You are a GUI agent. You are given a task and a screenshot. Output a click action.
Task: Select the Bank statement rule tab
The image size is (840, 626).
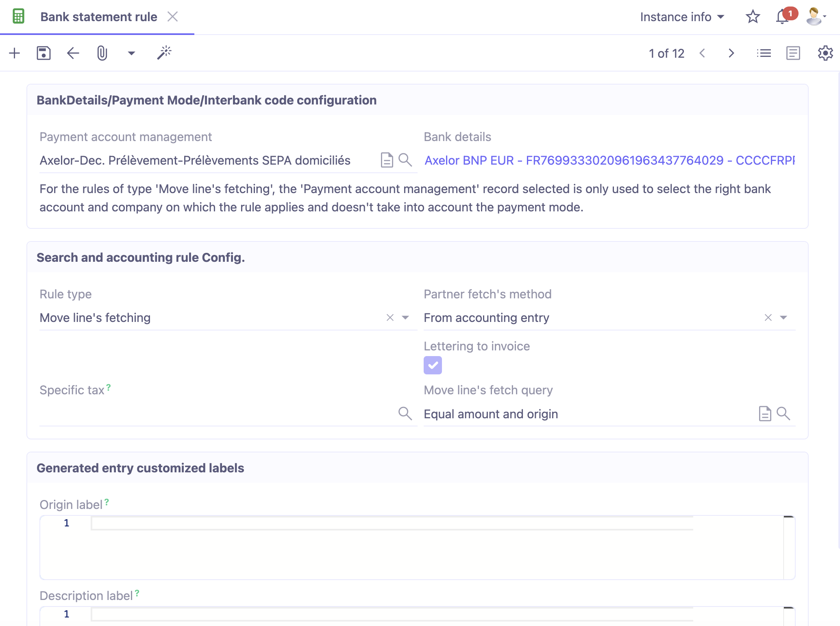pos(98,17)
